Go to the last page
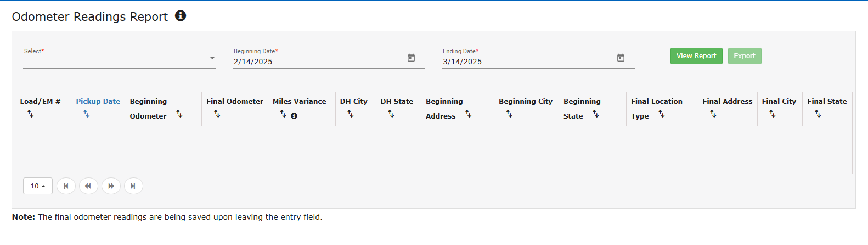 click(133, 186)
